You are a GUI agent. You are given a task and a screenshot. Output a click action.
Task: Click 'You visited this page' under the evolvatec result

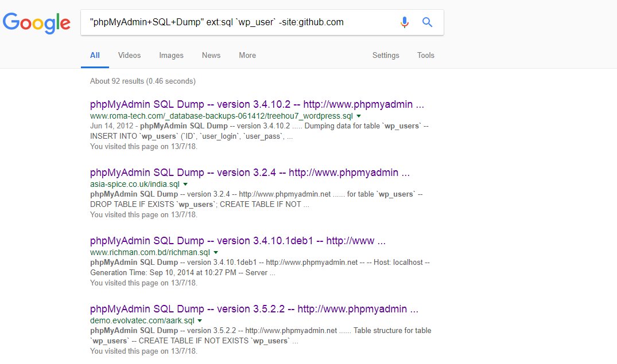click(143, 351)
